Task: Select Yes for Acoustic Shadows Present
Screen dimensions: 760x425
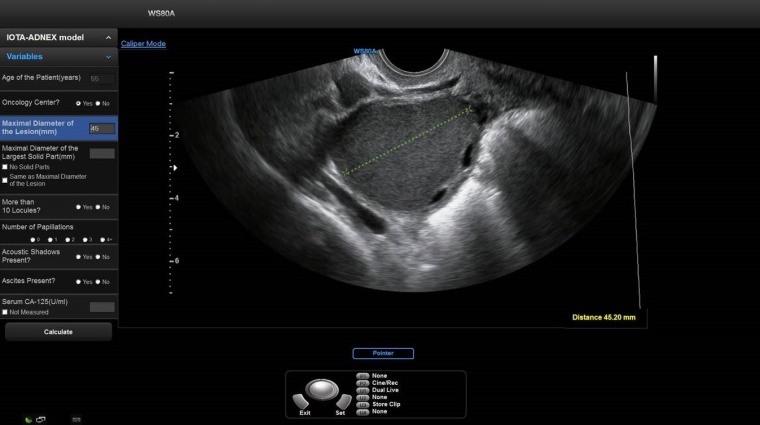Action: pyautogui.click(x=79, y=257)
